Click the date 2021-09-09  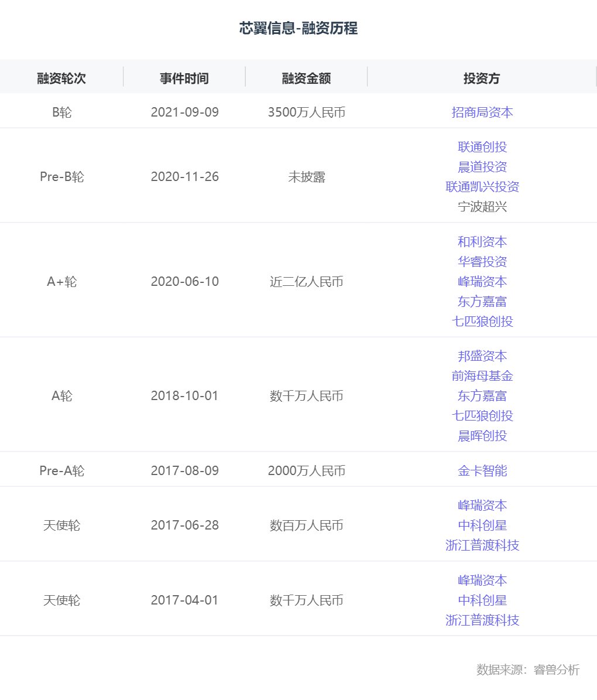[x=185, y=112]
